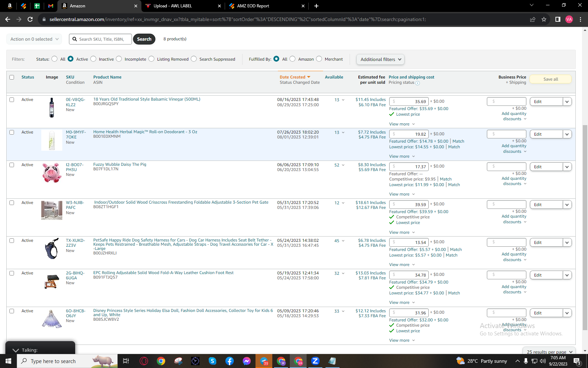588x368 pixels.
Task: Open the Windows notification center
Action: 577,361
